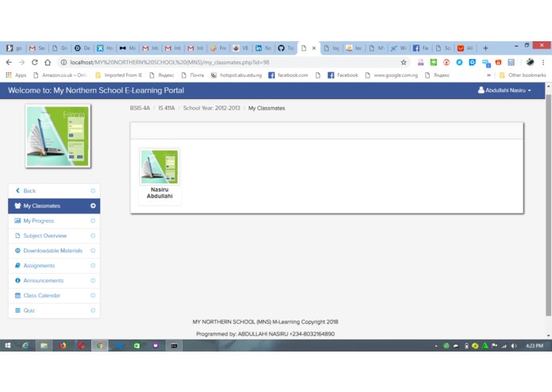Image resolution: width=552 pixels, height=392 pixels.
Task: Click the Back chevron arrow icon
Action: pyautogui.click(x=17, y=190)
